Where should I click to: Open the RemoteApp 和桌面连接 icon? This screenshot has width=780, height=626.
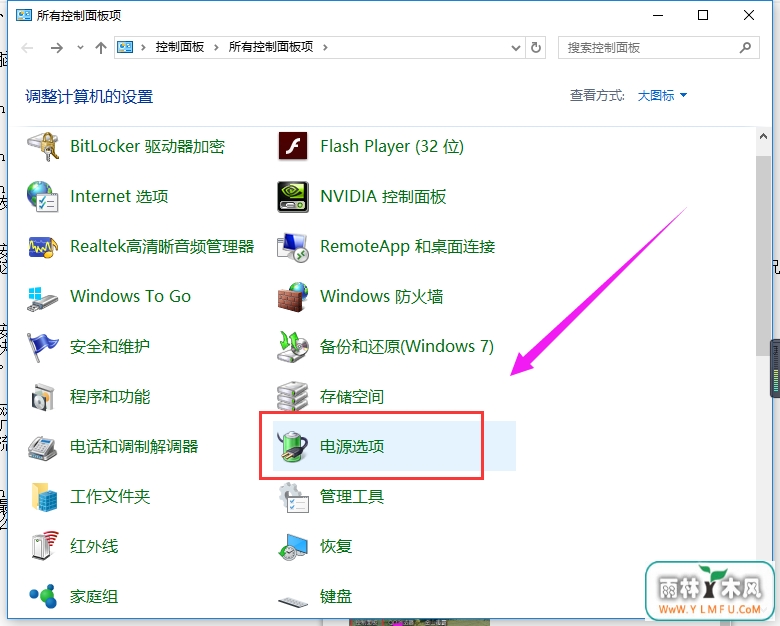[x=293, y=247]
